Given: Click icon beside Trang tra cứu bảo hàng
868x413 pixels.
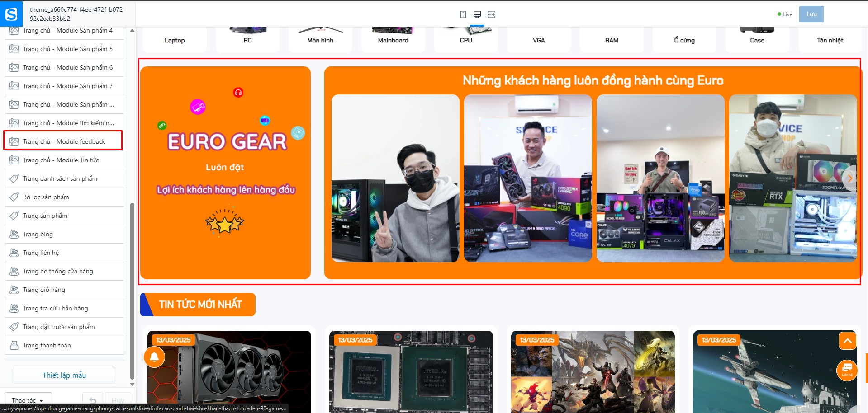Looking at the screenshot, I should coord(14,308).
